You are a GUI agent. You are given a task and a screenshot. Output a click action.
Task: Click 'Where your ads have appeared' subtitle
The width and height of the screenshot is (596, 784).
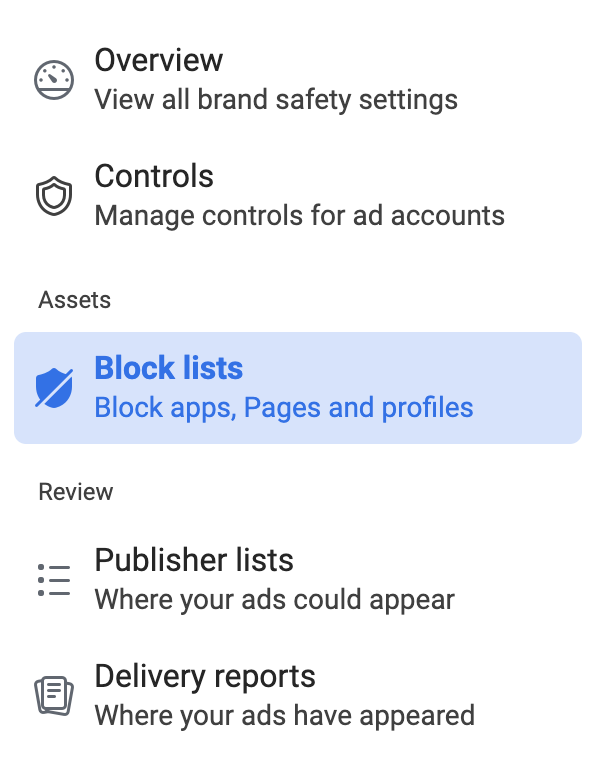tap(284, 716)
